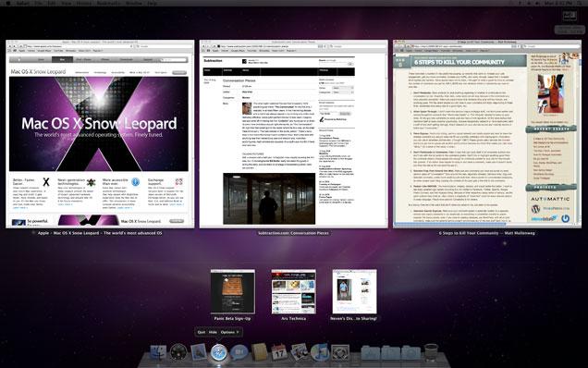The height and width of the screenshot is (368, 588).
Task: Open the photo stack Preview icon in Dock
Action: click(x=300, y=352)
